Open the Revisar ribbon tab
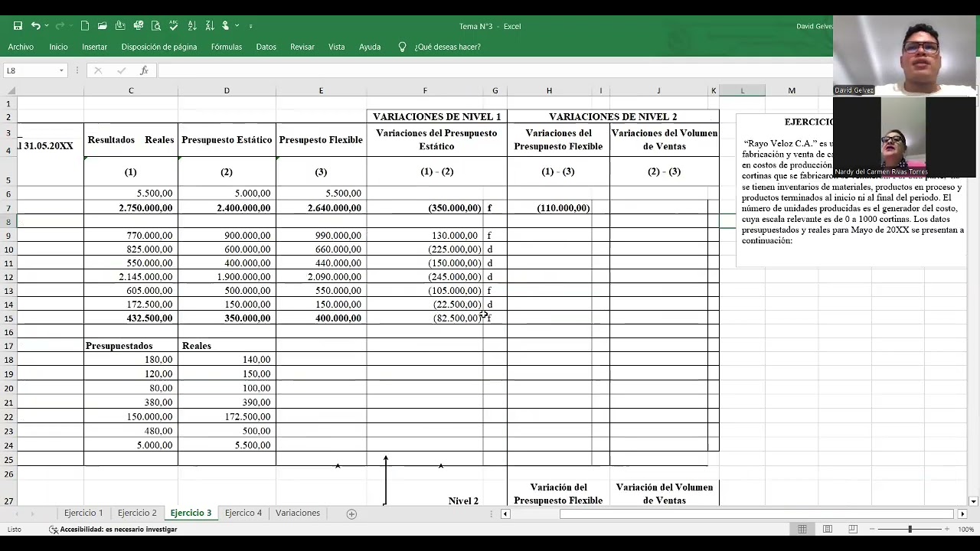 click(x=302, y=47)
